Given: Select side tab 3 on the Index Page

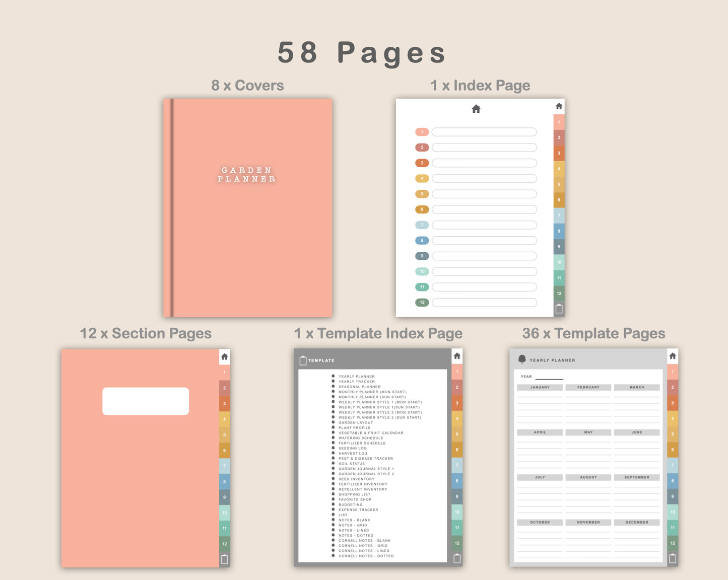Looking at the screenshot, I should (x=559, y=153).
